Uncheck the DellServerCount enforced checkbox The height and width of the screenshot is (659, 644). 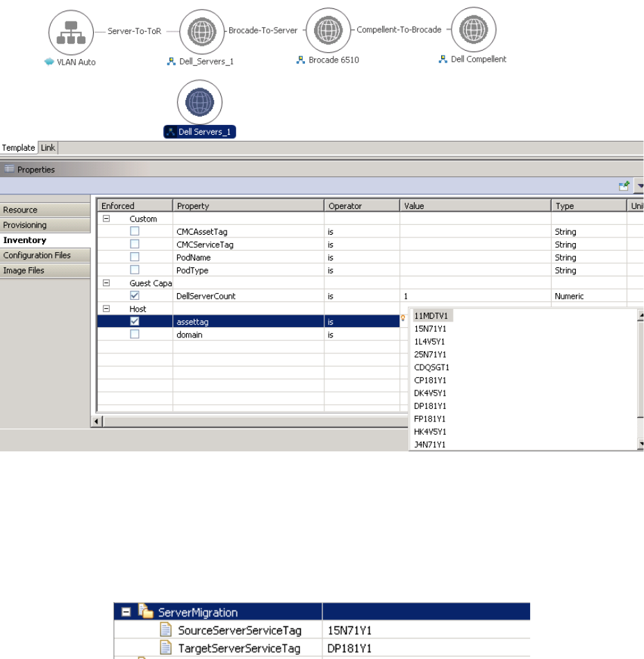[x=135, y=296]
